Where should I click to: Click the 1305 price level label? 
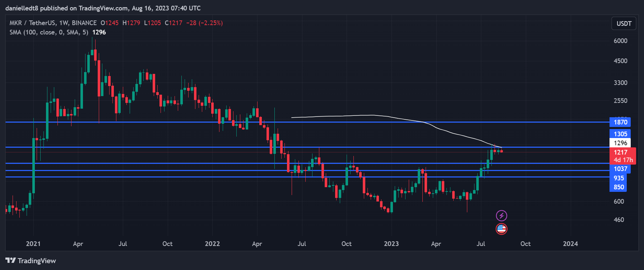[620, 134]
